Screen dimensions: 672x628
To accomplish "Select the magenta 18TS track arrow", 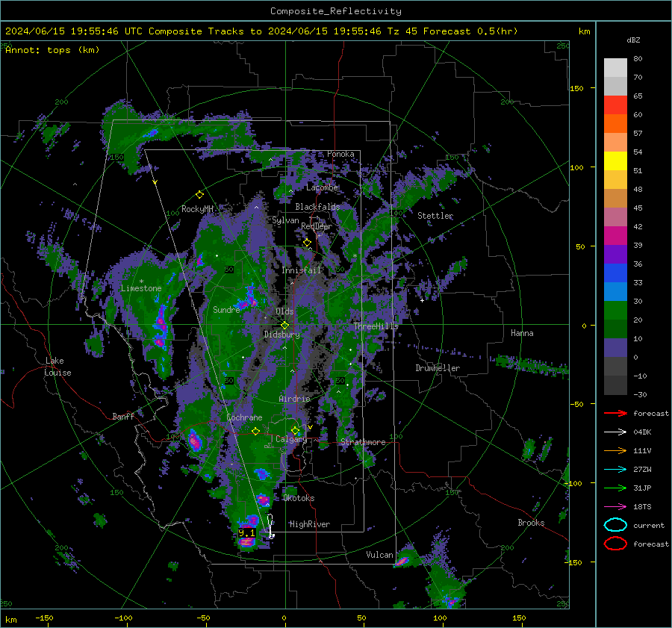I will tap(615, 506).
